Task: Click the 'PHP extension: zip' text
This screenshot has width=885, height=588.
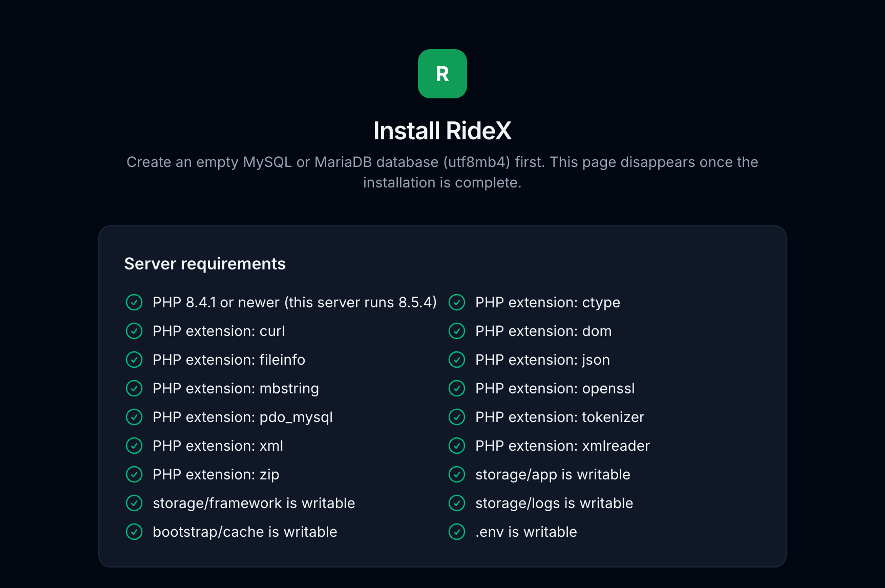Action: click(216, 474)
